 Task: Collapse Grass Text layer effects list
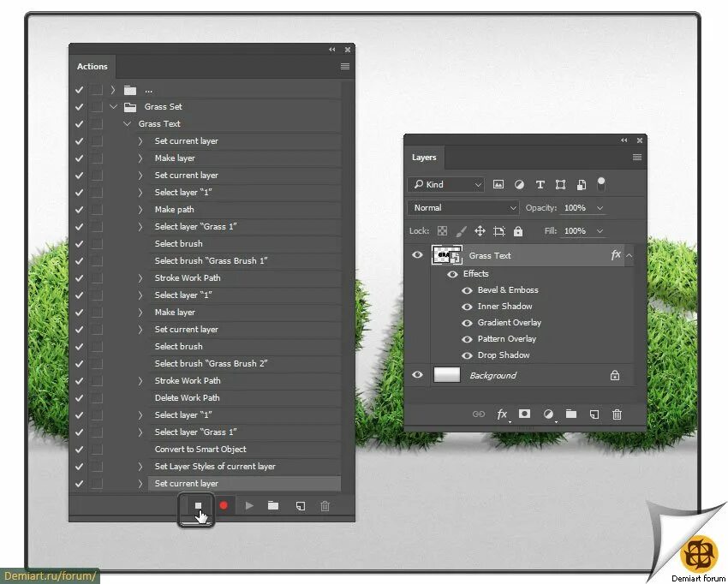tap(630, 255)
